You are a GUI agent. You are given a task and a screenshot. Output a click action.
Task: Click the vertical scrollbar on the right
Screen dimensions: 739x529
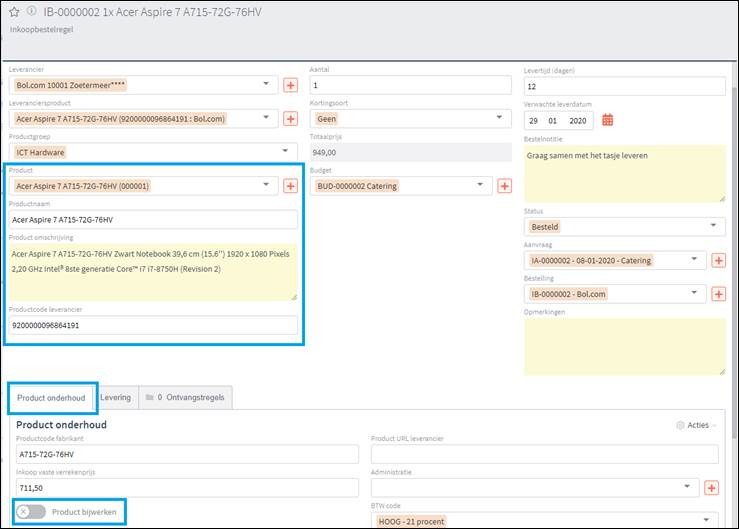point(734,264)
